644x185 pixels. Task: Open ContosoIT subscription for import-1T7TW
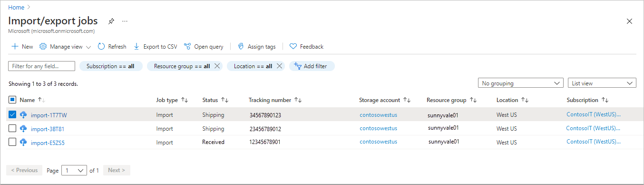coord(594,114)
